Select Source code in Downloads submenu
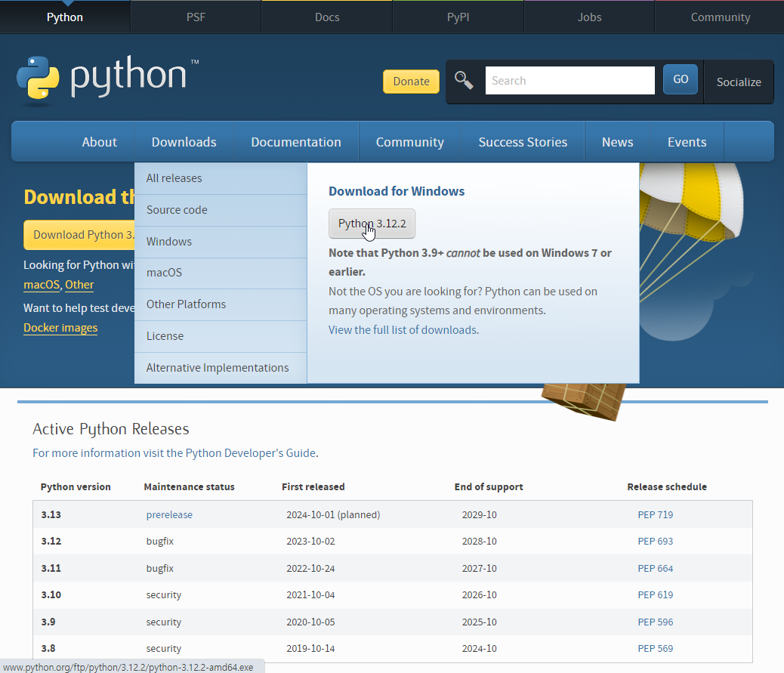Viewport: 784px width, 673px height. point(221,210)
